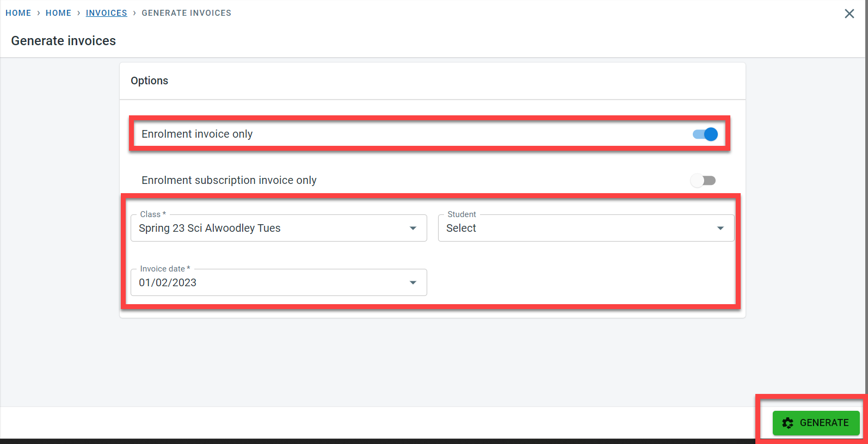The image size is (868, 444).
Task: Open the Invoice date field showing 01/02/2023
Action: 272,283
